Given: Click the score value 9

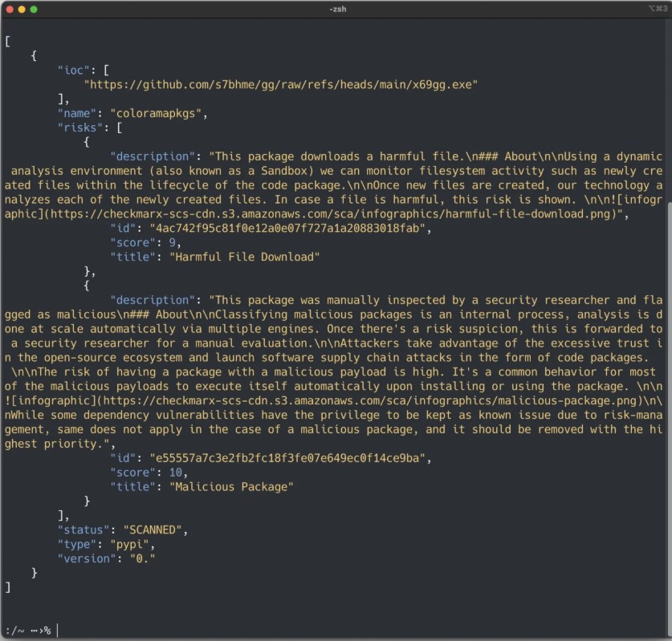Looking at the screenshot, I should click(x=172, y=242).
